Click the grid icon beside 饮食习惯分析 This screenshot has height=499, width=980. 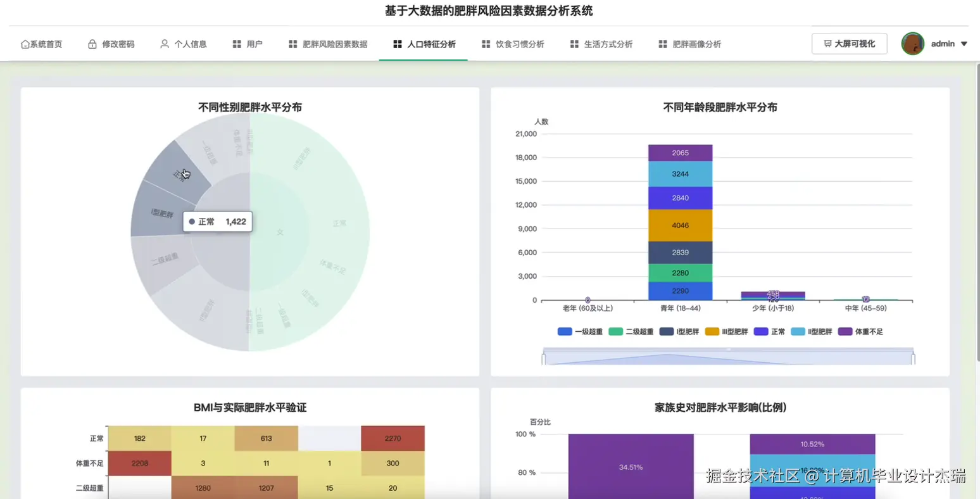click(485, 44)
